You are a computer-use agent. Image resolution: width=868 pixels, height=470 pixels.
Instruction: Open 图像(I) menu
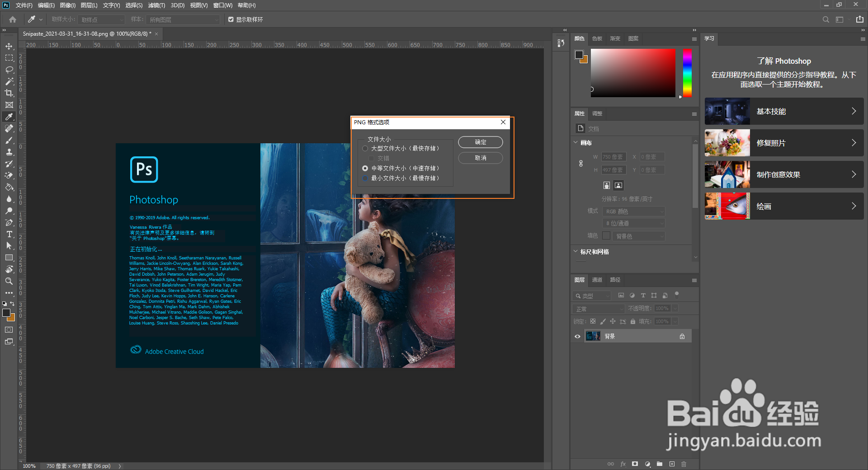(68, 5)
